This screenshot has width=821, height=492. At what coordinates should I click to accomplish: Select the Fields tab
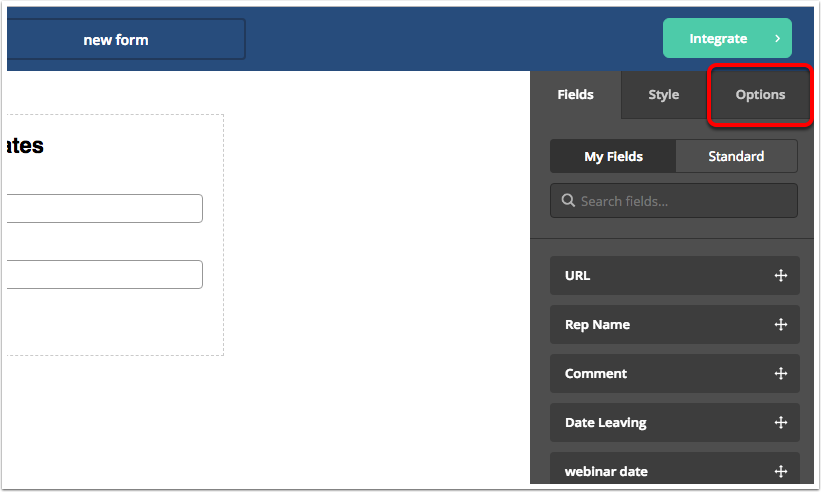click(575, 95)
